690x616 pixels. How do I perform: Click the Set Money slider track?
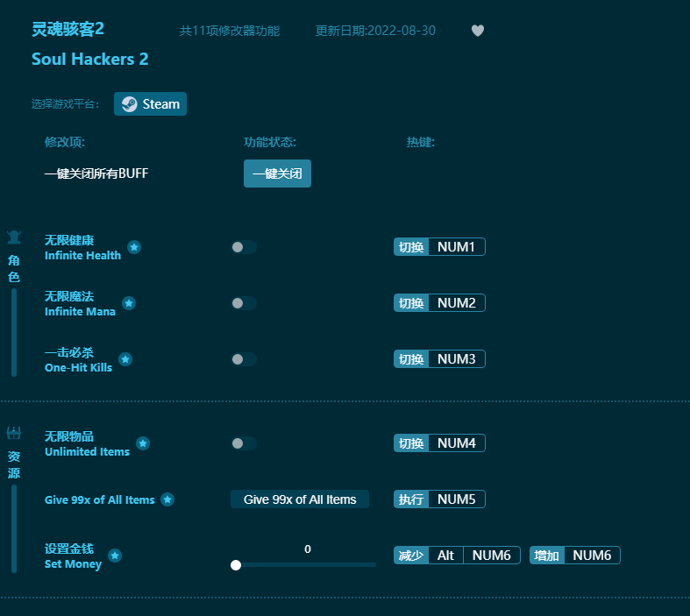pyautogui.click(x=303, y=565)
